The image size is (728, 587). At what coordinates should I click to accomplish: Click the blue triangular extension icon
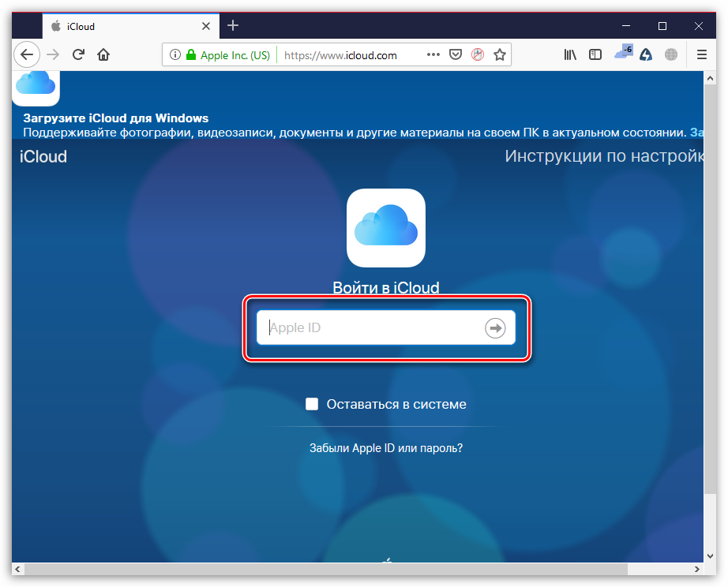click(646, 54)
